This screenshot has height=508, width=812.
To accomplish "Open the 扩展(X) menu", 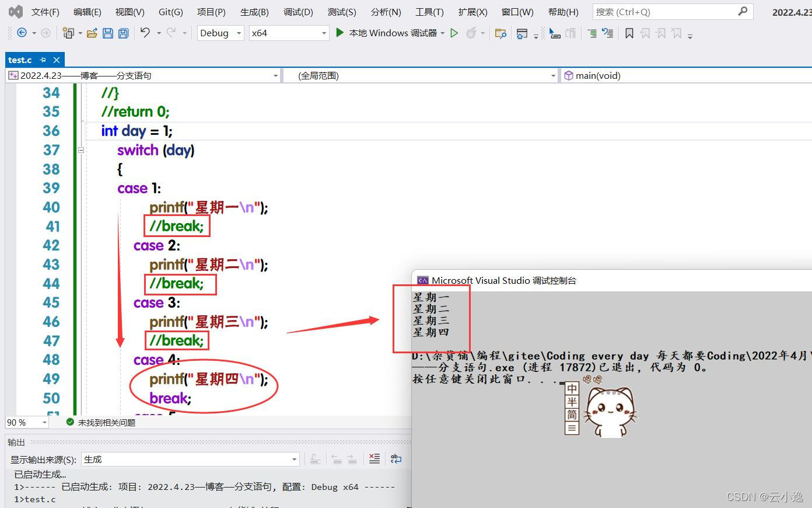I will tap(473, 12).
